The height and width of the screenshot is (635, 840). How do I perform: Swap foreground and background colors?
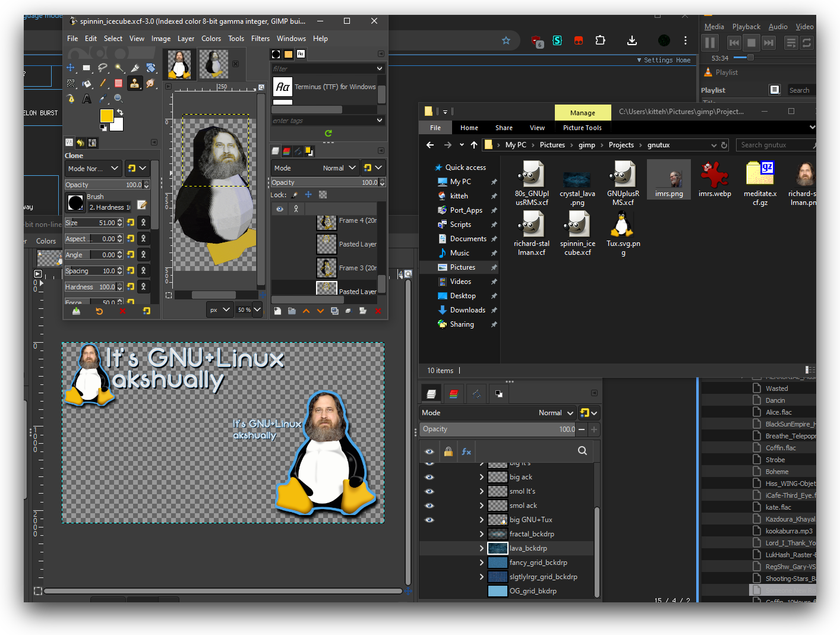point(120,112)
